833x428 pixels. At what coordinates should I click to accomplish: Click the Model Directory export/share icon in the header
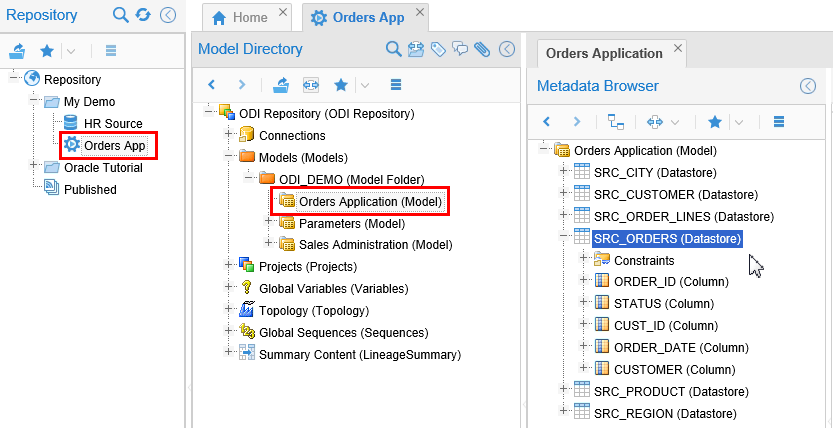tap(416, 49)
